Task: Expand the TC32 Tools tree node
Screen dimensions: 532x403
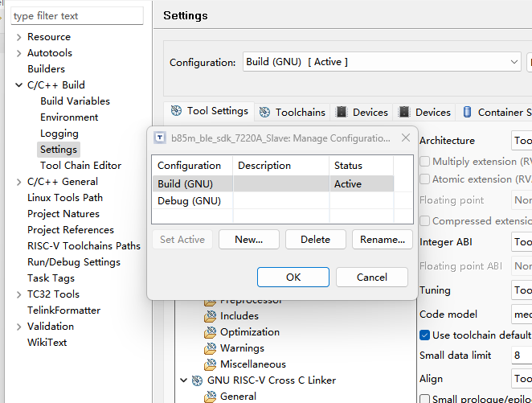Action: [x=19, y=294]
